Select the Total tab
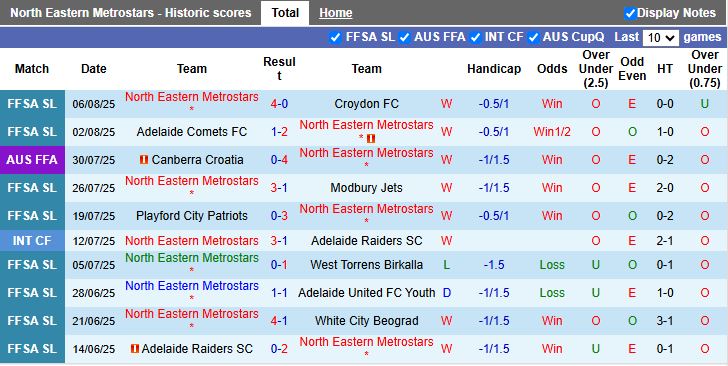Image resolution: width=728 pixels, height=366 pixels. (x=285, y=13)
